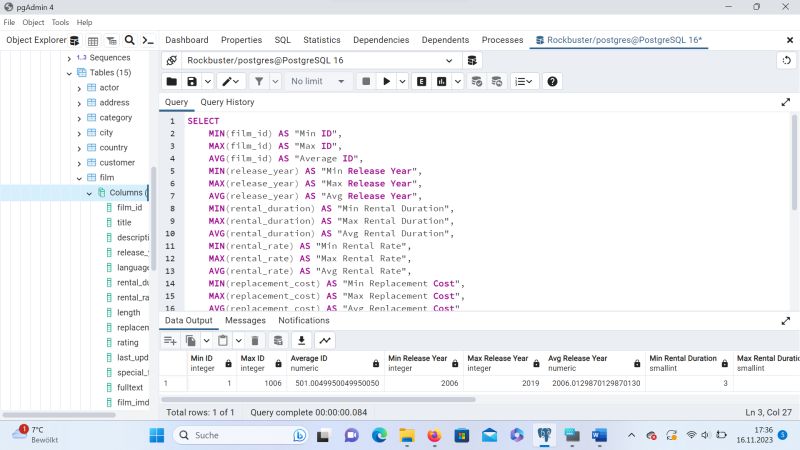Screen dimensions: 800x450
Task: Click the Copy icon in Data Output toolbar
Action: (191, 340)
